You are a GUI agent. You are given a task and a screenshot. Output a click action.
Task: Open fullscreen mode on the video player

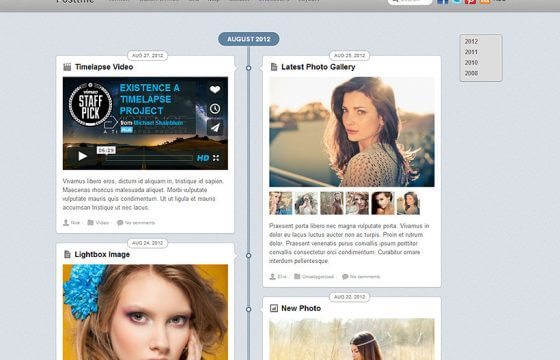[216, 158]
